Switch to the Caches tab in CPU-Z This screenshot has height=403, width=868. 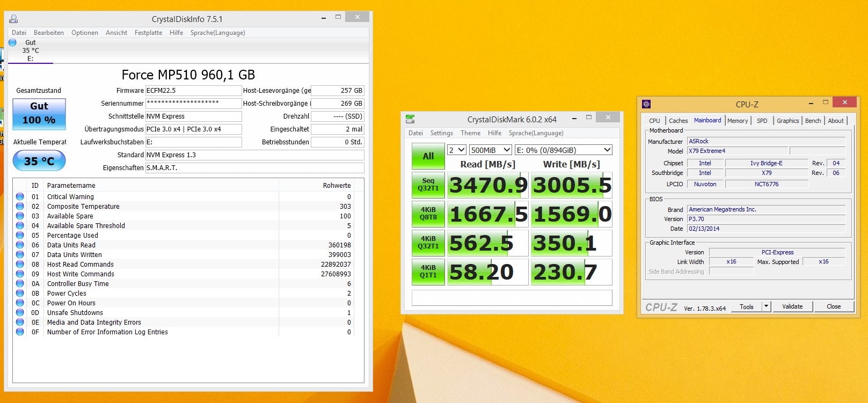tap(679, 121)
